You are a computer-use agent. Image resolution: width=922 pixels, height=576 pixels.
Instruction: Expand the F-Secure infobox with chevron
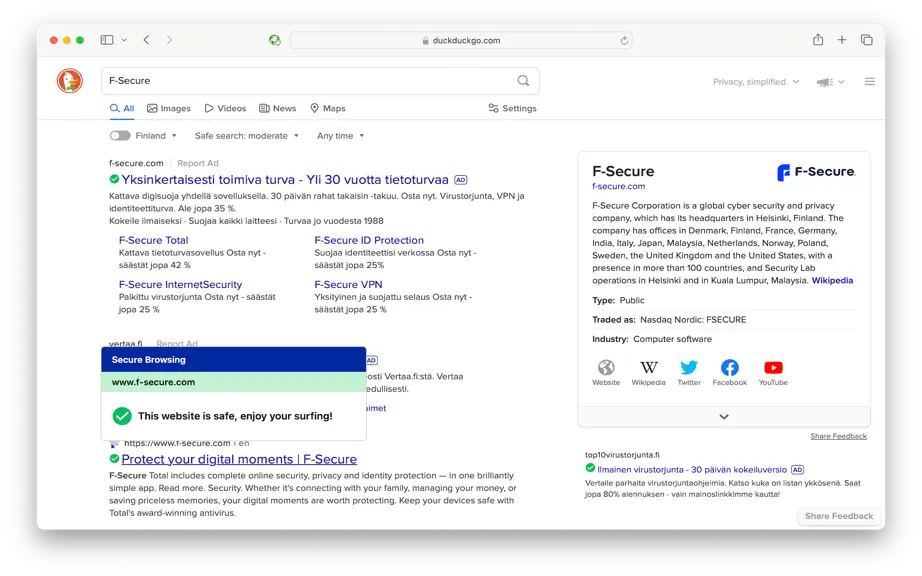click(x=724, y=416)
